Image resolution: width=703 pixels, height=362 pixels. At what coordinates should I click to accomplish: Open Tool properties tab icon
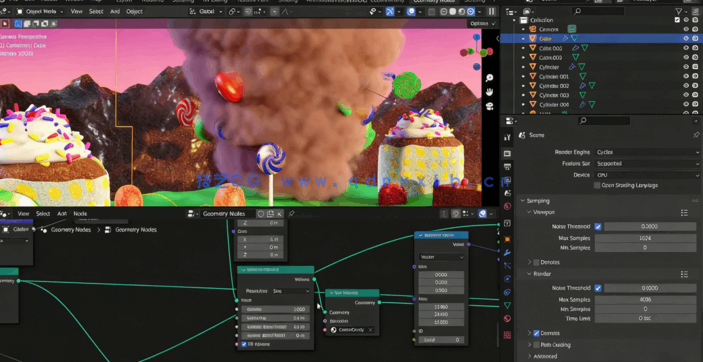coord(507,137)
